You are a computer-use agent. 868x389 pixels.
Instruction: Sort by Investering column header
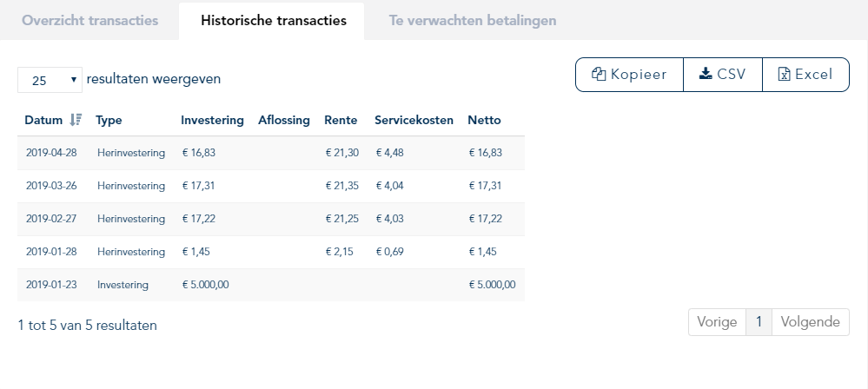coord(212,120)
